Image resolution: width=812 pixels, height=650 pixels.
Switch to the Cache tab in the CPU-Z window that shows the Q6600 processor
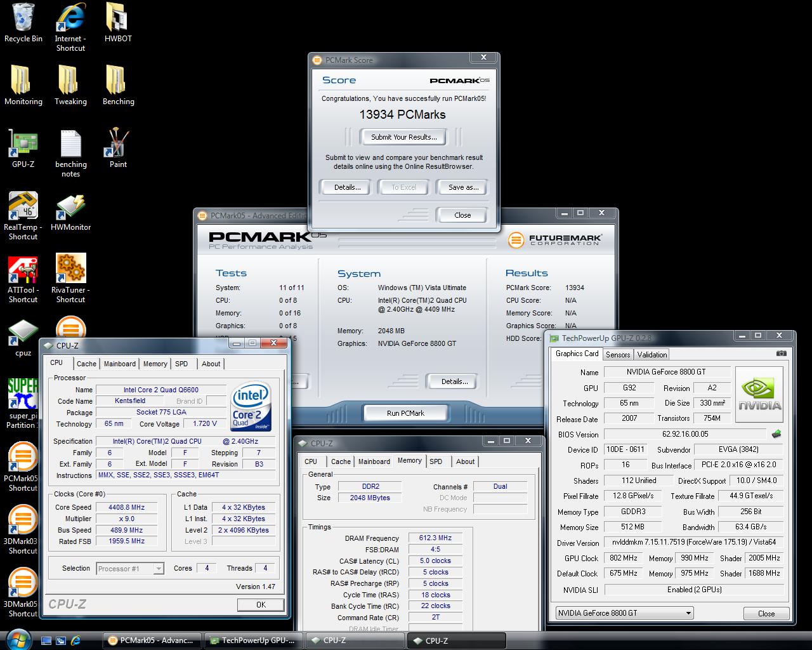click(86, 364)
